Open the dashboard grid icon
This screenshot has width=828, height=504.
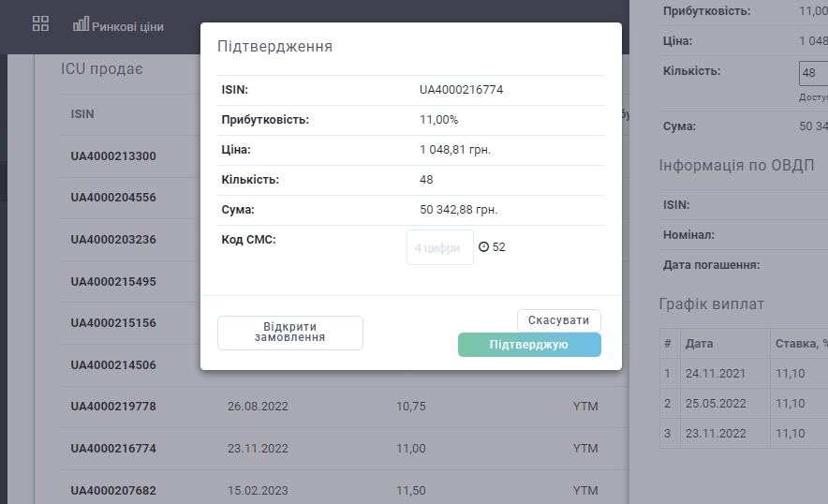[40, 23]
